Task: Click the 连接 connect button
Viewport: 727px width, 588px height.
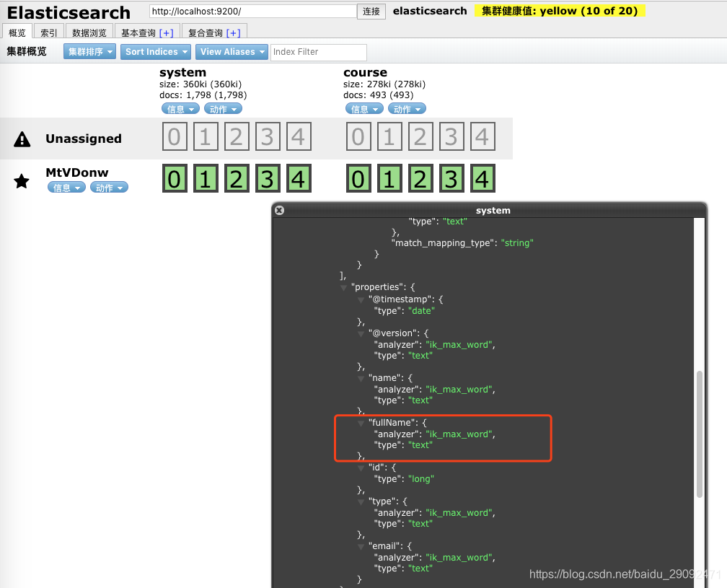Action: (371, 11)
